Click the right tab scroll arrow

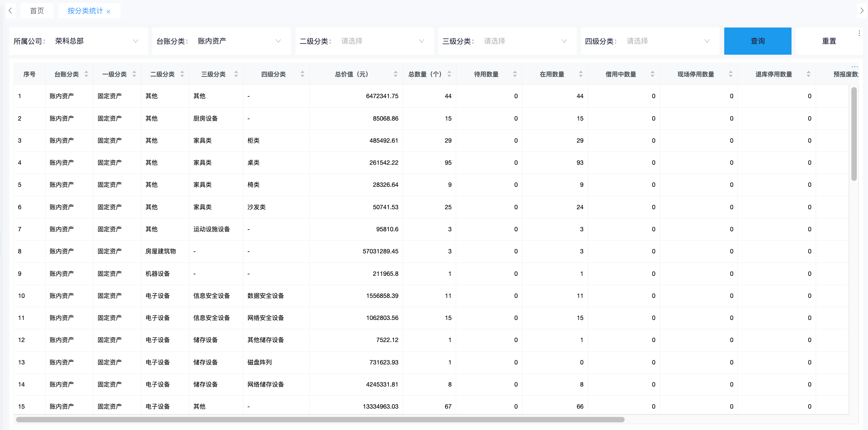(x=862, y=11)
